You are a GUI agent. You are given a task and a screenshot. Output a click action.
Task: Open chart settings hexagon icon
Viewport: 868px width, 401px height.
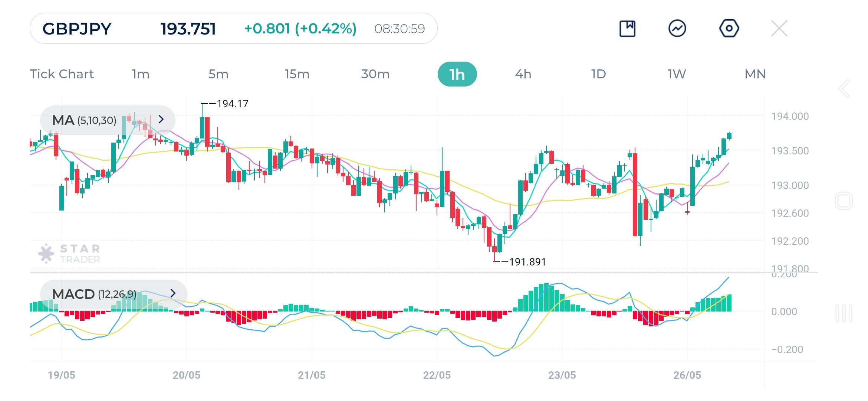729,29
